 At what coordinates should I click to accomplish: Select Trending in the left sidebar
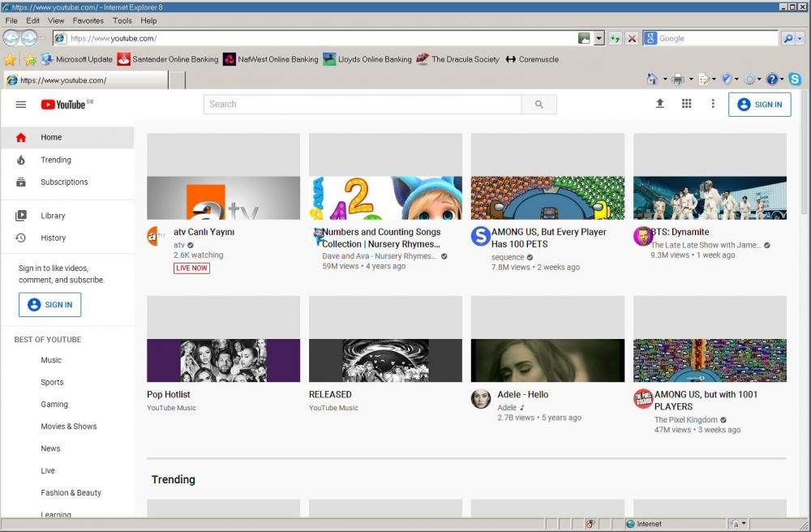56,160
